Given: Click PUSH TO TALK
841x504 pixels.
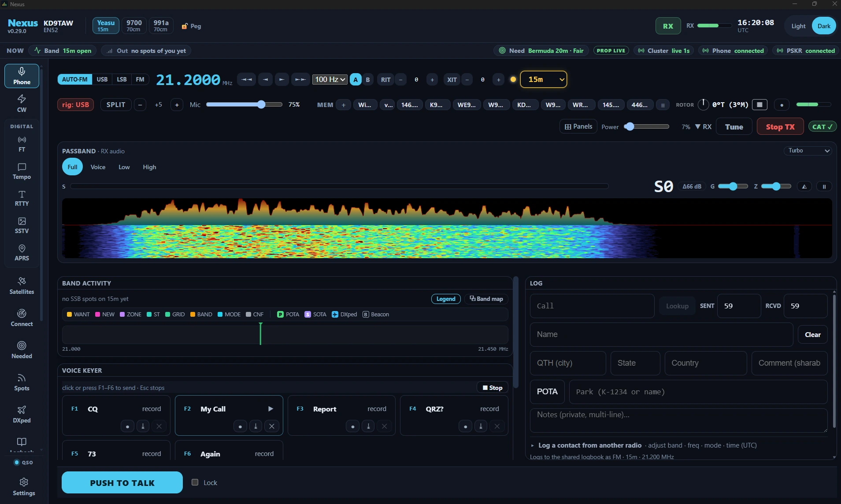Looking at the screenshot, I should [122, 482].
